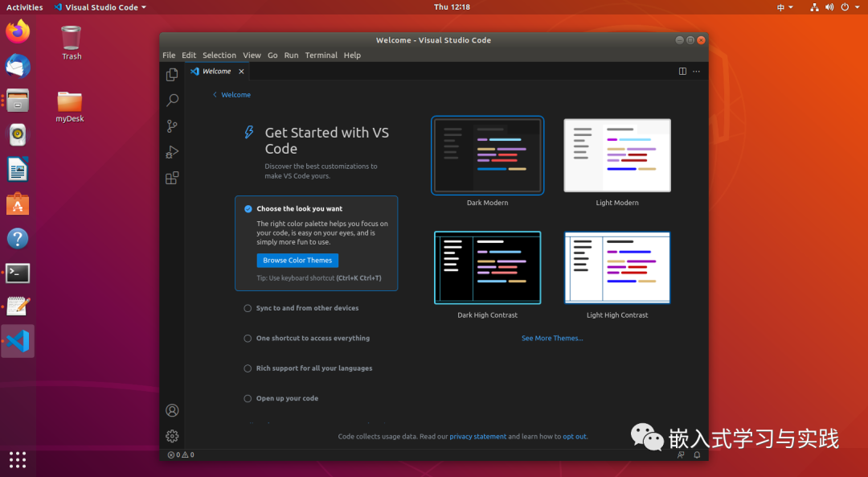Open the Terminal menu
Screen dimensions: 868x477
pyautogui.click(x=321, y=55)
